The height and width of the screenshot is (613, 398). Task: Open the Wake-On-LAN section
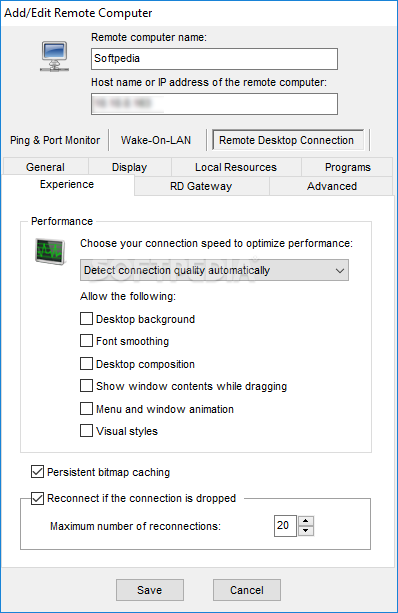[156, 140]
